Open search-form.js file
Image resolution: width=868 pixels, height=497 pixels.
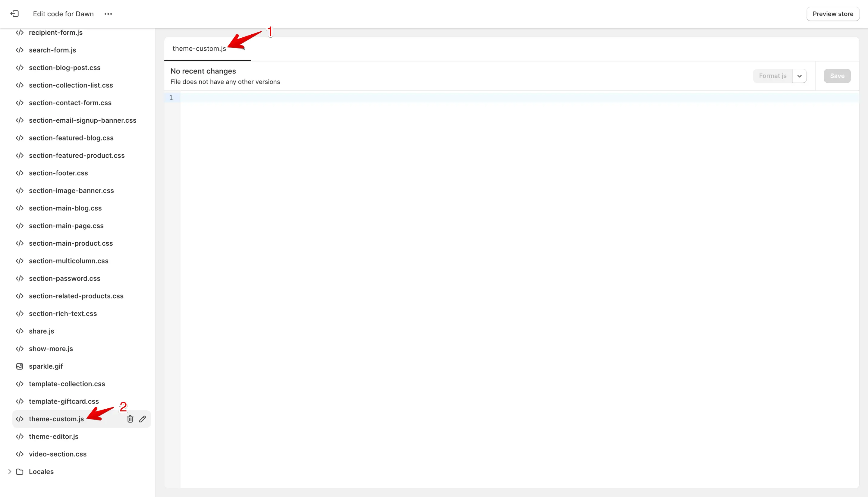pos(52,50)
